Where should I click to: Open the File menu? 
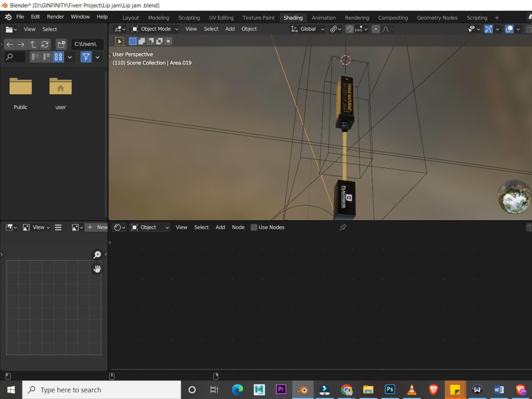pos(20,16)
